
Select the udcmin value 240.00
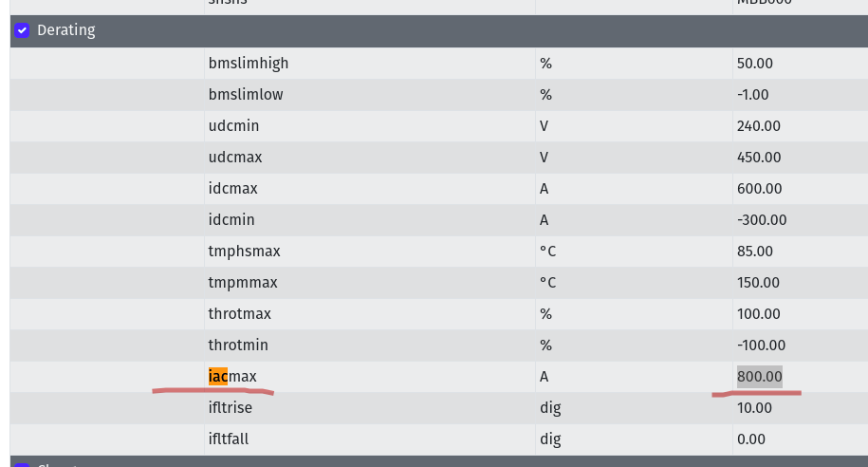pos(758,126)
